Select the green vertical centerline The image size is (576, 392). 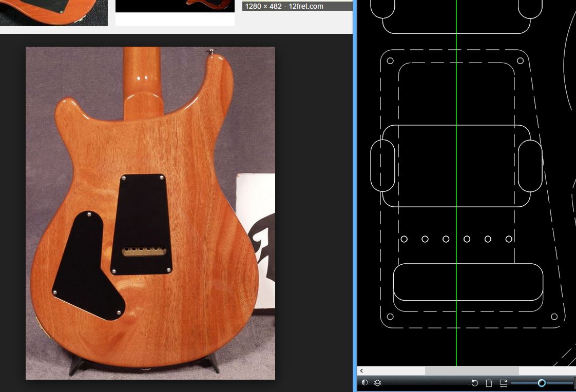click(x=456, y=103)
